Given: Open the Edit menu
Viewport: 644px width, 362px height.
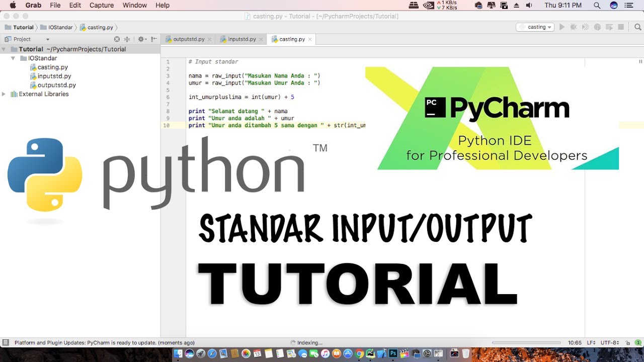Looking at the screenshot, I should click(75, 5).
